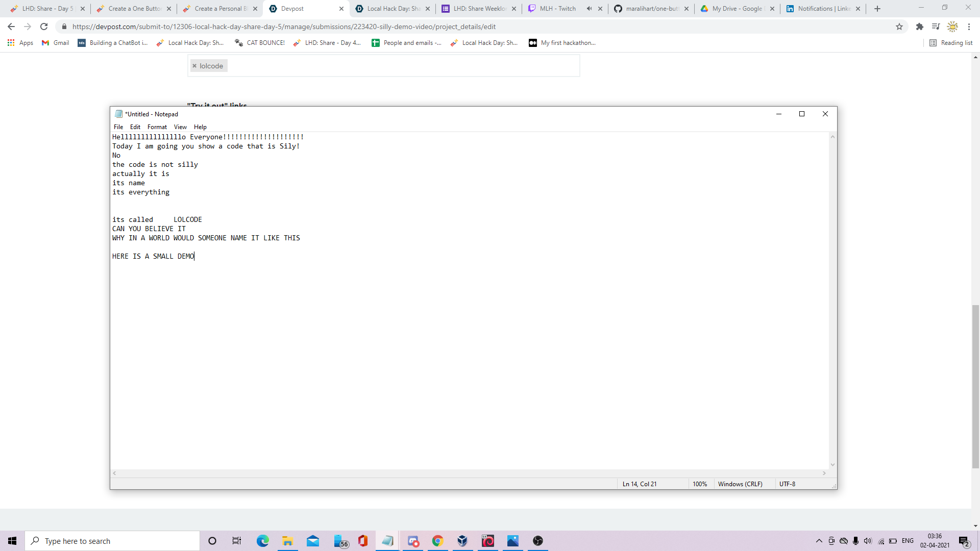
Task: Toggle volume icon in system tray
Action: 868,541
